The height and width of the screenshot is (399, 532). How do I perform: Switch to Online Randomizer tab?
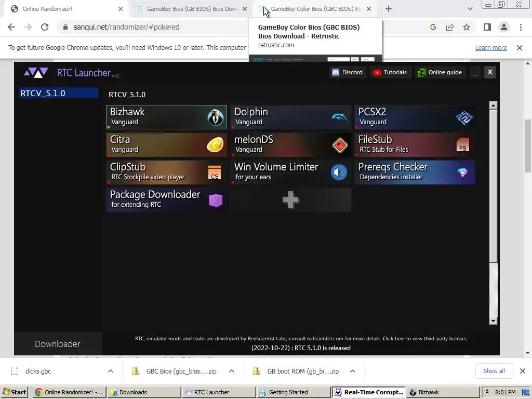coord(64,9)
